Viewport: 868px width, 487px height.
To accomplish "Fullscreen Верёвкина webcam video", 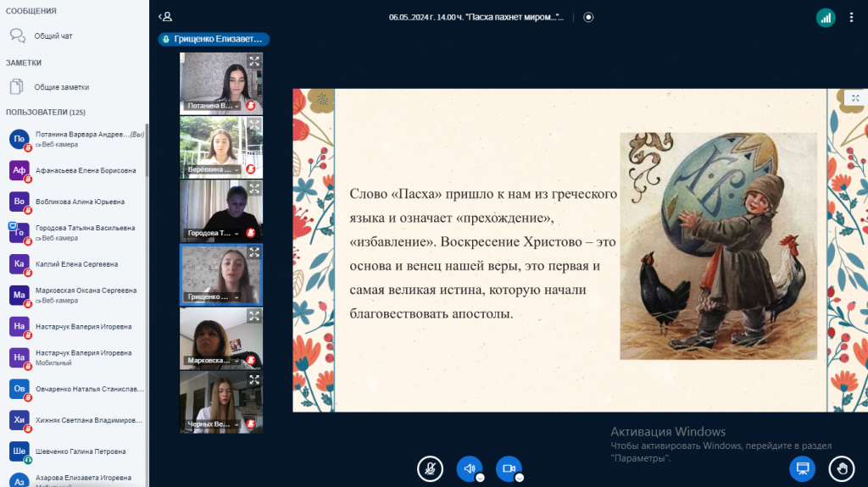I will pos(254,125).
